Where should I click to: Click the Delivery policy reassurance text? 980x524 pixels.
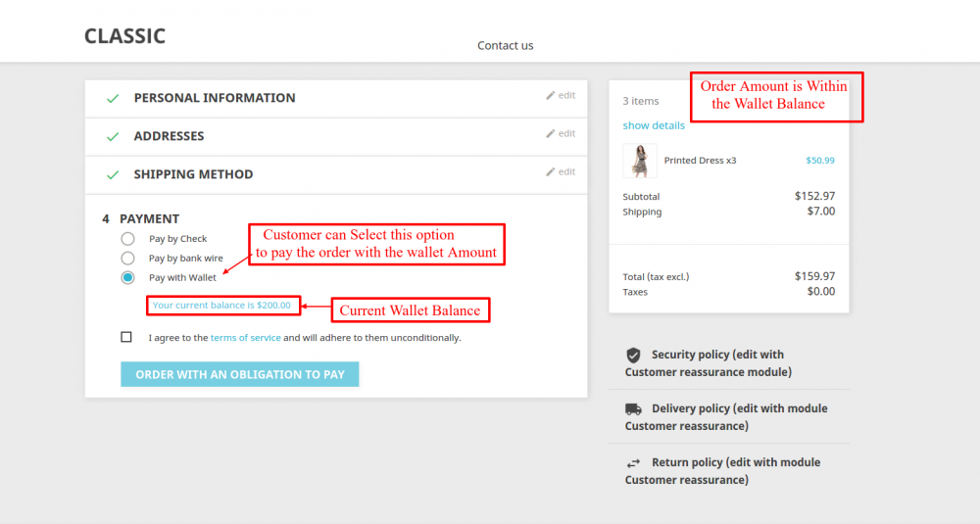pyautogui.click(x=726, y=417)
